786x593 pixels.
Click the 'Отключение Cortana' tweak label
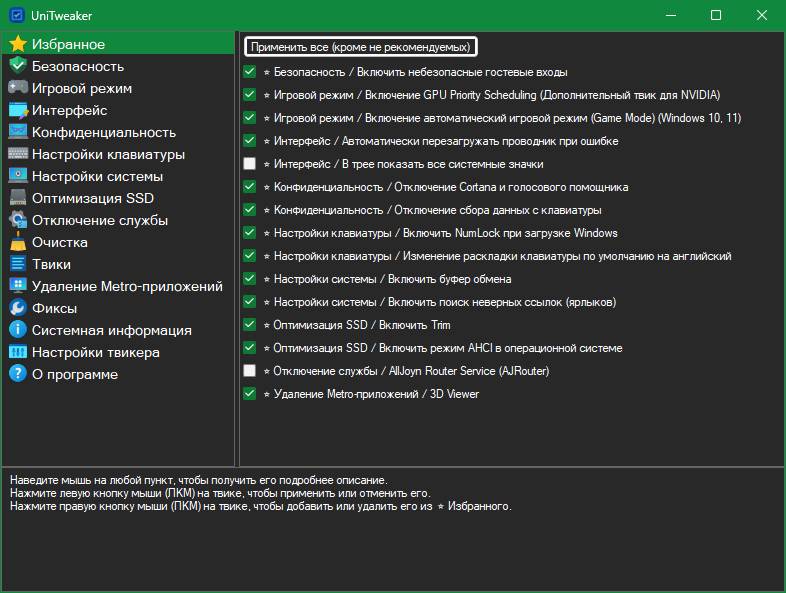coord(450,187)
